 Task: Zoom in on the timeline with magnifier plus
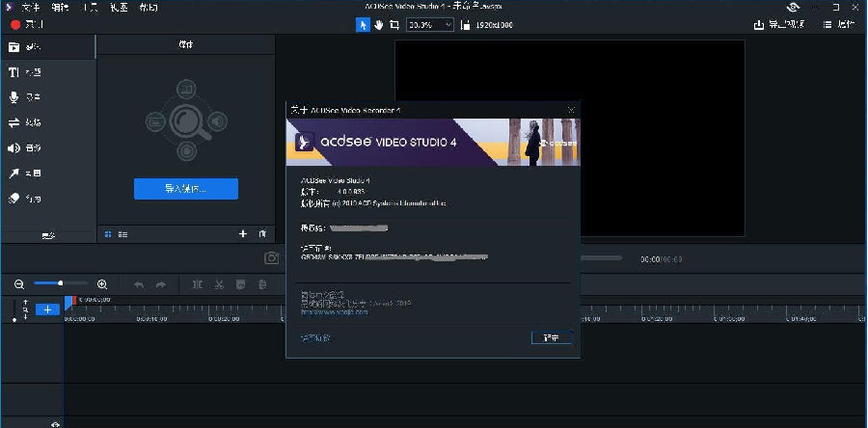(102, 284)
